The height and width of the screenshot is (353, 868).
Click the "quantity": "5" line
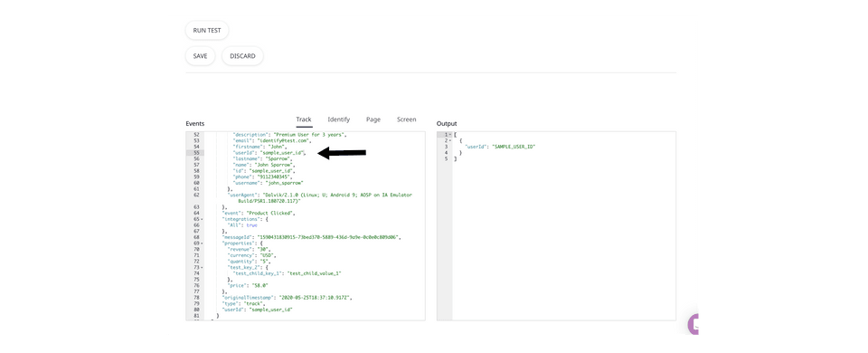pyautogui.click(x=250, y=261)
